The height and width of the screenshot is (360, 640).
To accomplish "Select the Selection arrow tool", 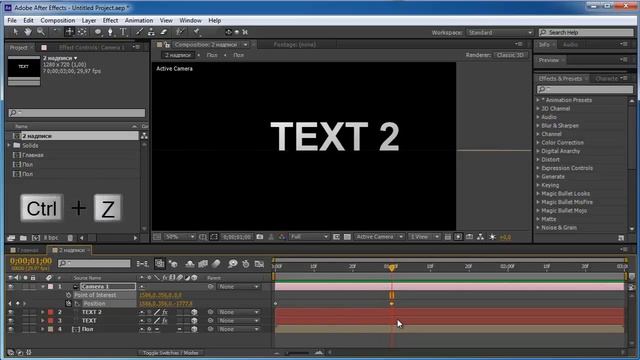I will pyautogui.click(x=16, y=32).
